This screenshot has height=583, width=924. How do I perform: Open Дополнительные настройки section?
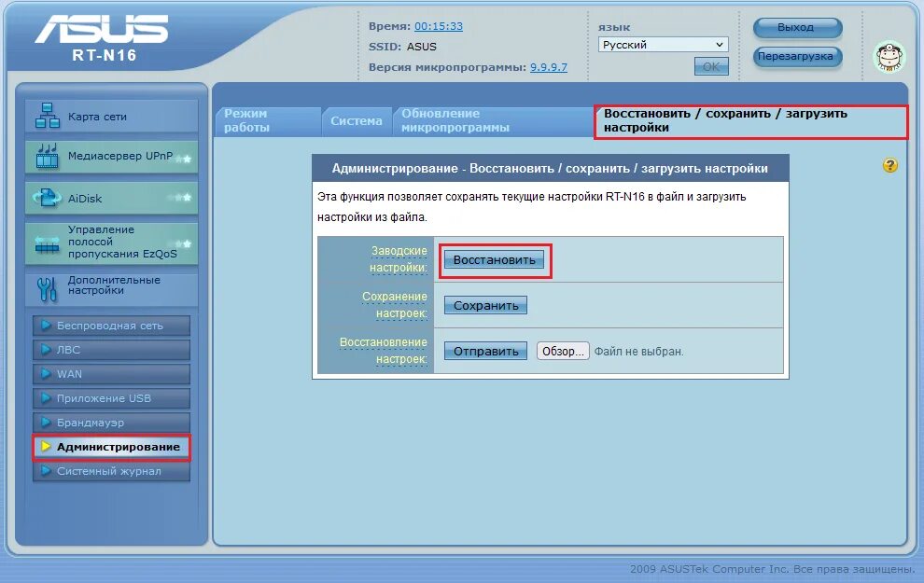coord(111,288)
